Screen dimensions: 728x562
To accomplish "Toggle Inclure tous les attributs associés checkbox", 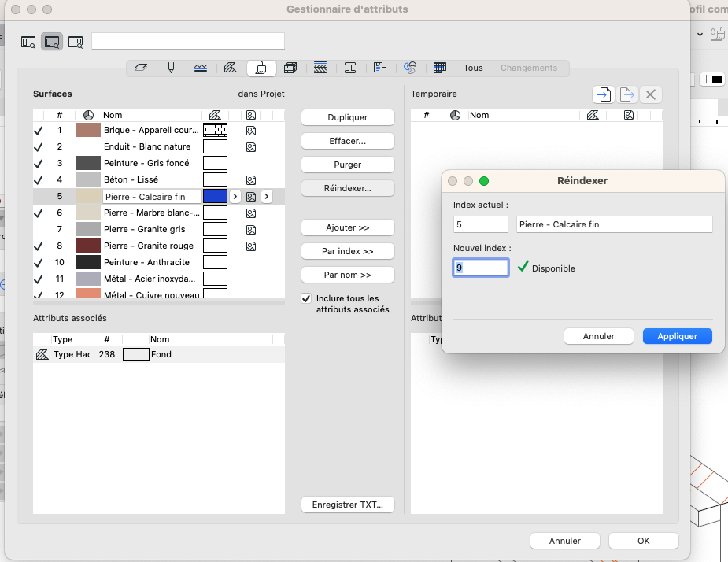I will [306, 298].
